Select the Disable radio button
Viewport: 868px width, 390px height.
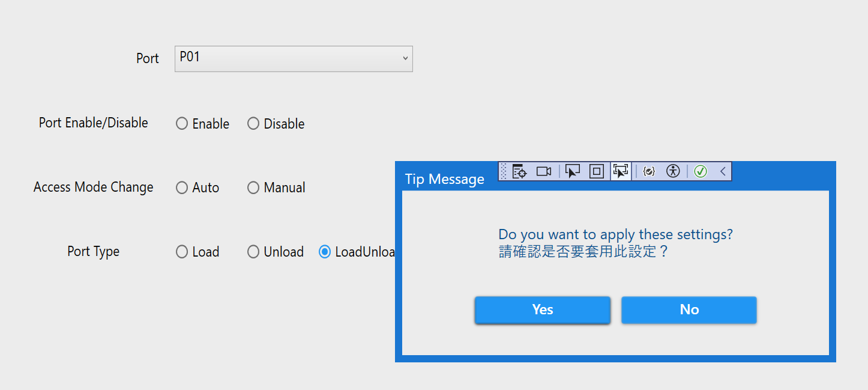click(253, 124)
